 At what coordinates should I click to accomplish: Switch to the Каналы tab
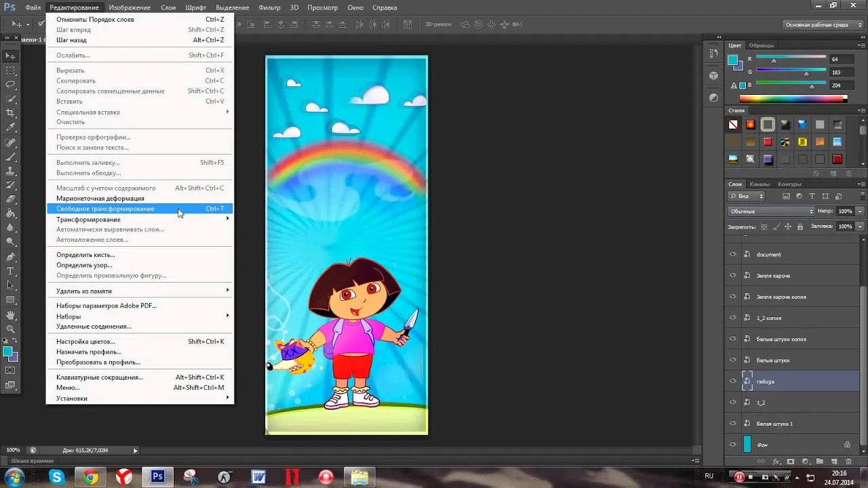(x=759, y=184)
